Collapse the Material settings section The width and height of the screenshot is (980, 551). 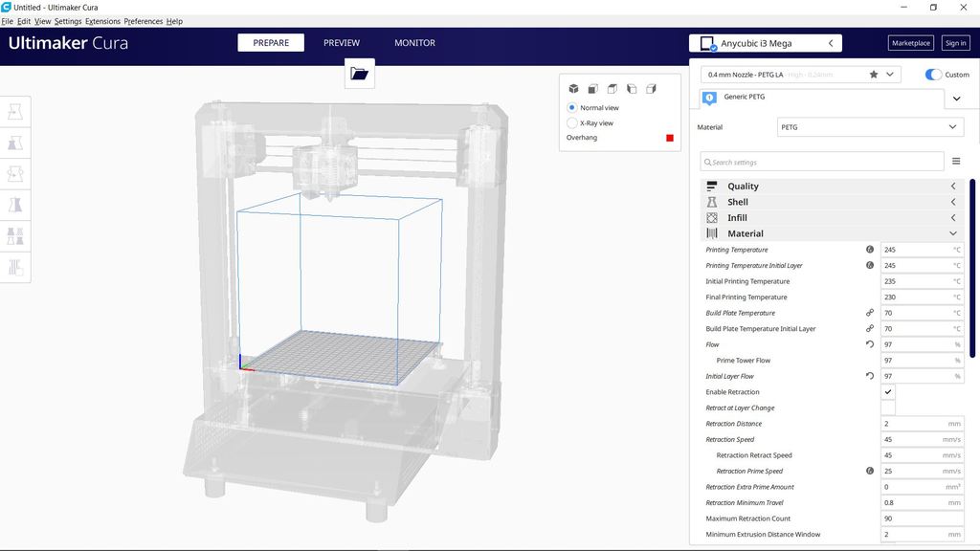834,233
